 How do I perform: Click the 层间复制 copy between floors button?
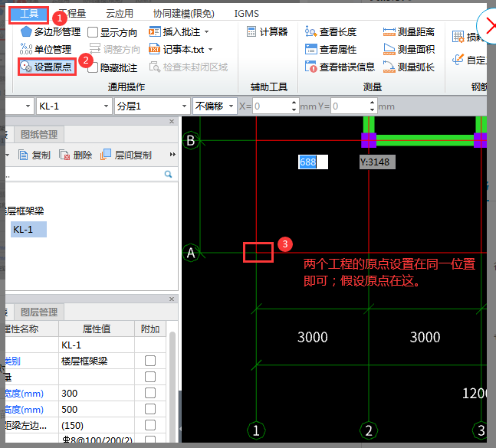click(126, 155)
